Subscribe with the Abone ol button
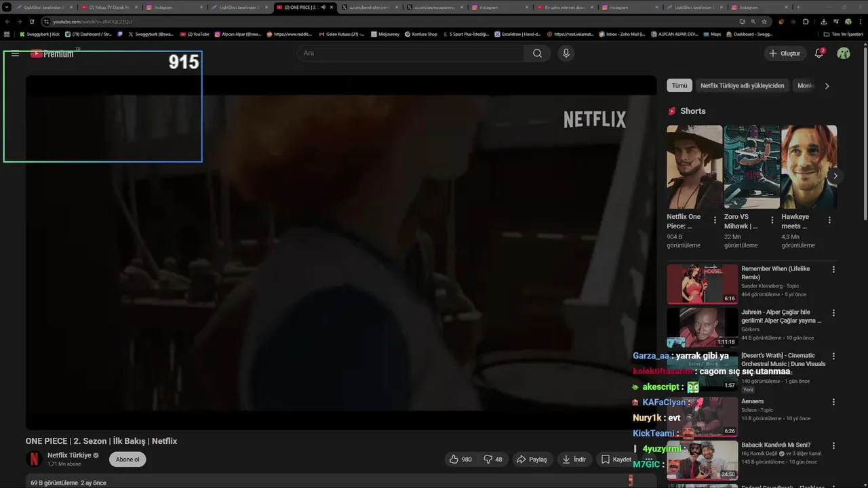868x488 pixels. [127, 460]
